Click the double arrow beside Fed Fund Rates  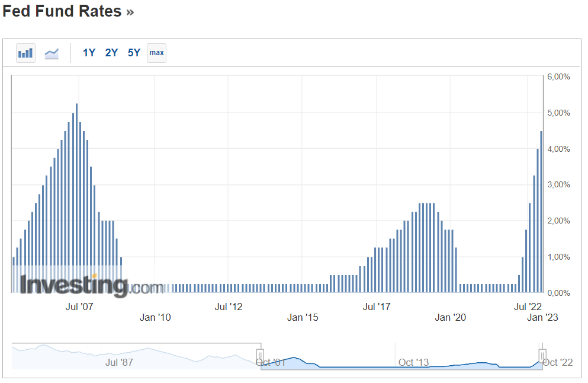click(x=130, y=12)
